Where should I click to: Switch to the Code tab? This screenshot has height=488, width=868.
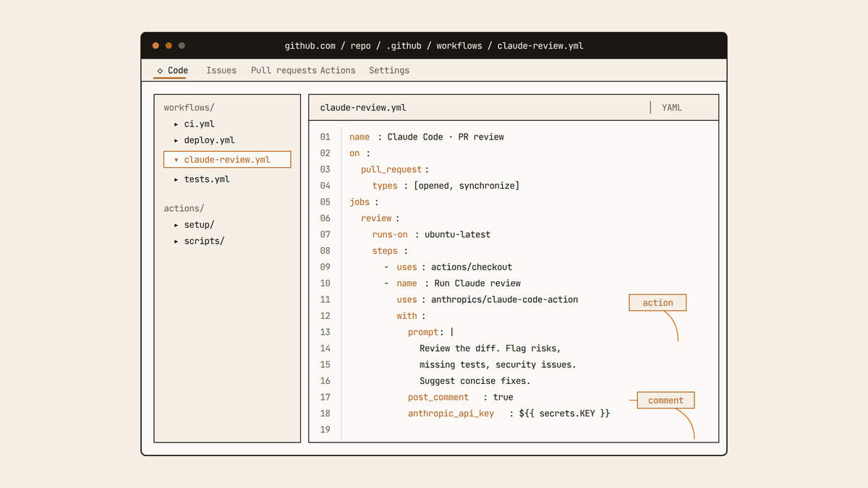point(172,70)
